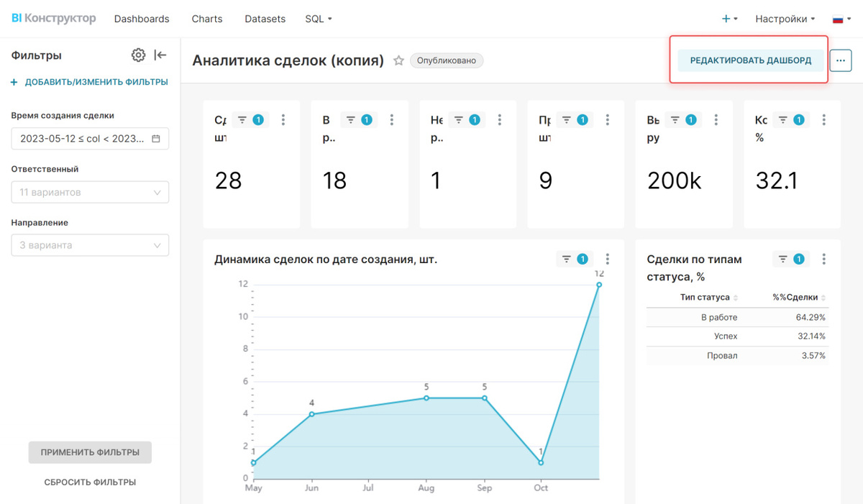This screenshot has height=504, width=863.
Task: Open the dashboard three-dots actions menu
Action: (x=840, y=61)
